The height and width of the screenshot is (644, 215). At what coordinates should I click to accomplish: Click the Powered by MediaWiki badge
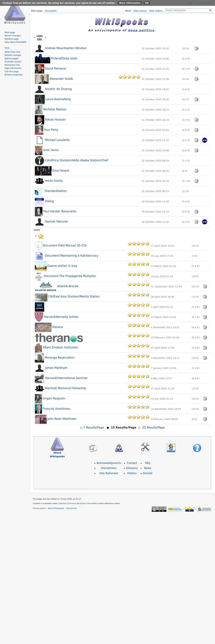click(x=175, y=509)
